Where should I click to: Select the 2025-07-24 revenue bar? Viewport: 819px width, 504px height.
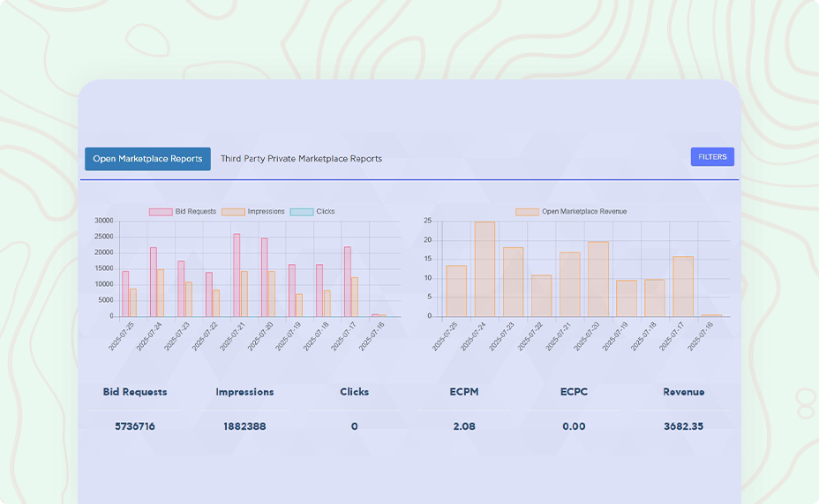tap(485, 269)
